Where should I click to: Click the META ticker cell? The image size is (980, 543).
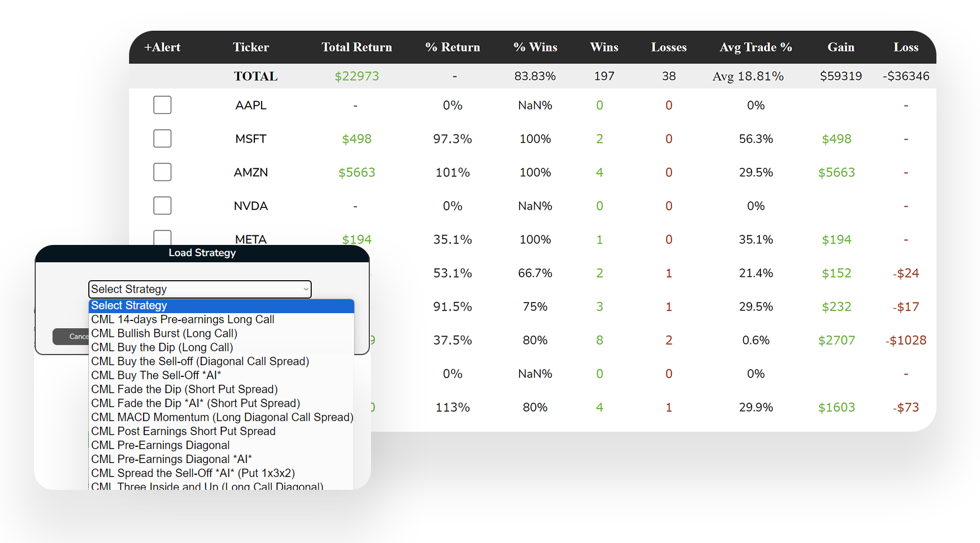tap(251, 239)
